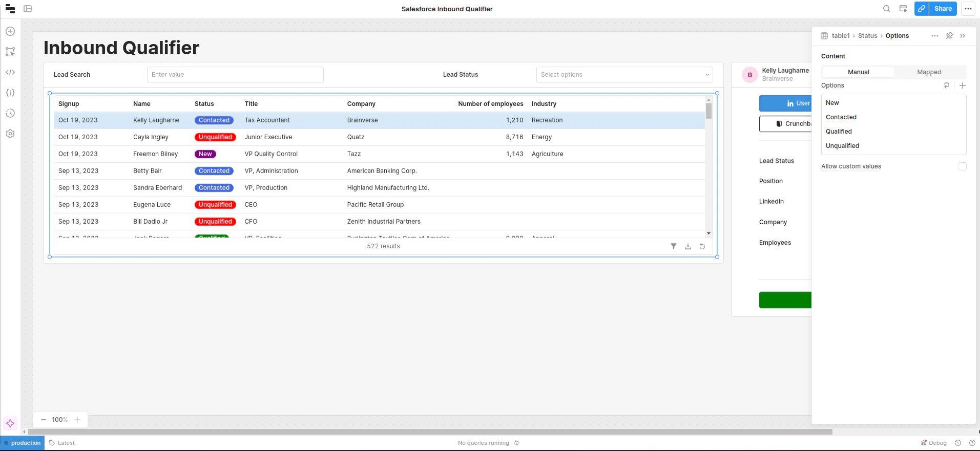
Task: Click Cayla Ingley's Unqualified status tag
Action: pos(216,137)
